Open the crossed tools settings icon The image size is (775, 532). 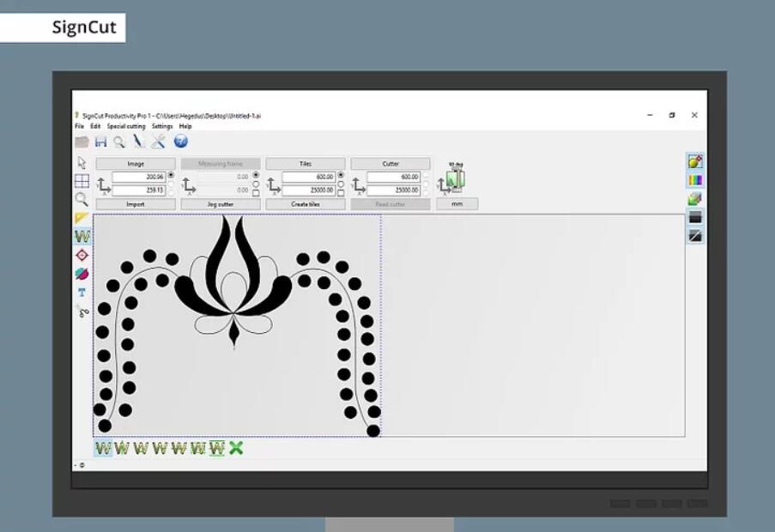[158, 142]
